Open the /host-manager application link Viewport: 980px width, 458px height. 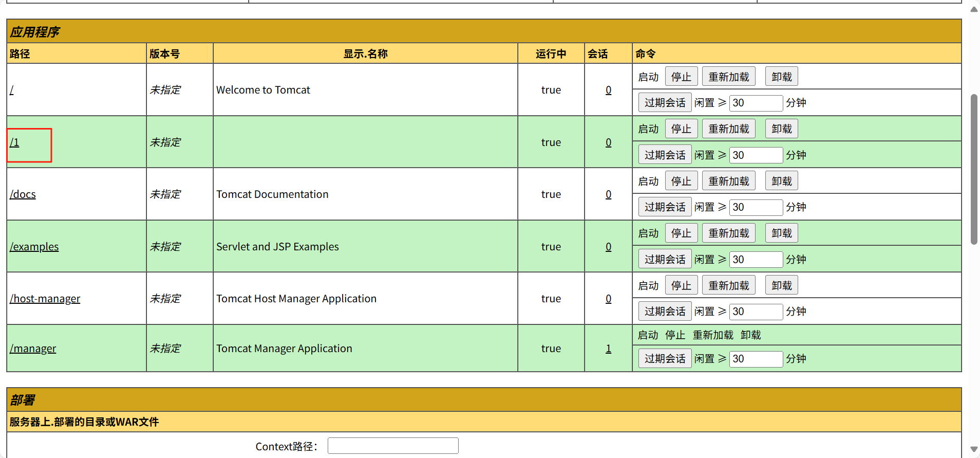[x=45, y=299]
